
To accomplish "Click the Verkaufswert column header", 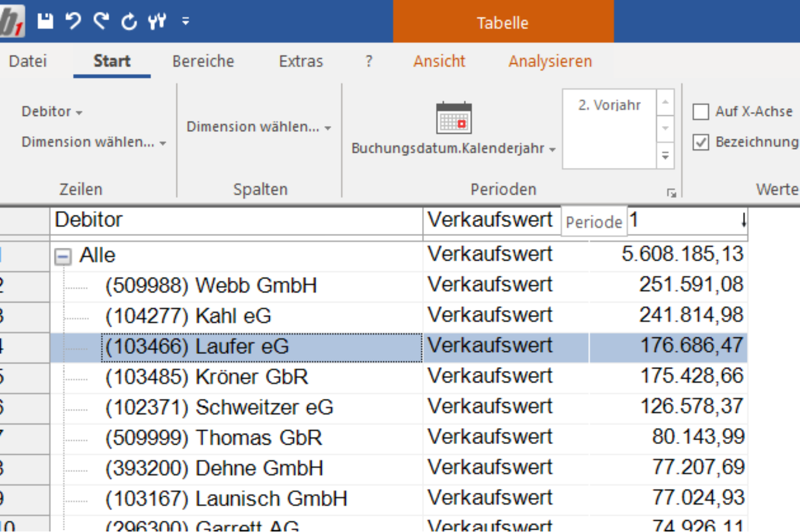I will [x=490, y=220].
